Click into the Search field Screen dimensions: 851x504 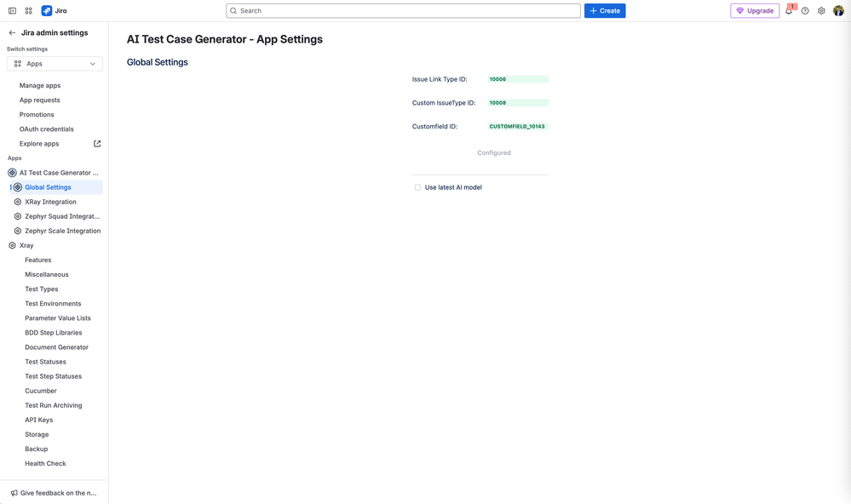pos(403,11)
